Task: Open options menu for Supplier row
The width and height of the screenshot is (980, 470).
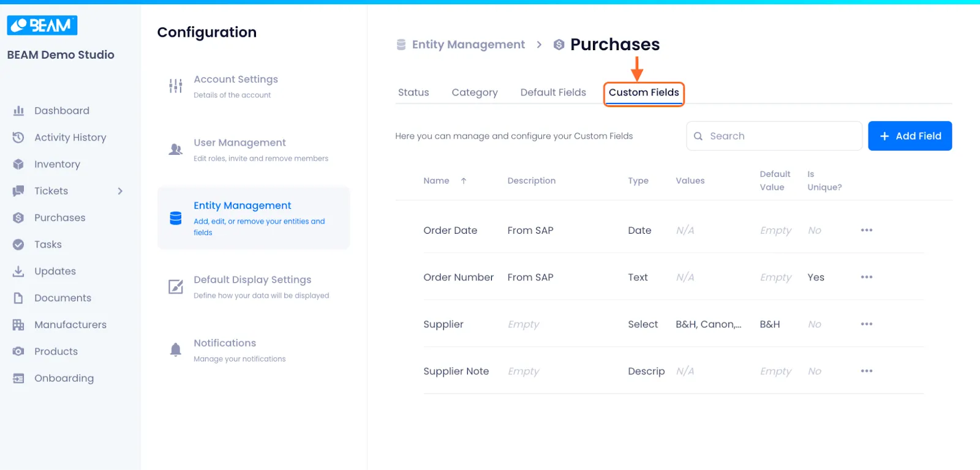Action: click(x=867, y=324)
